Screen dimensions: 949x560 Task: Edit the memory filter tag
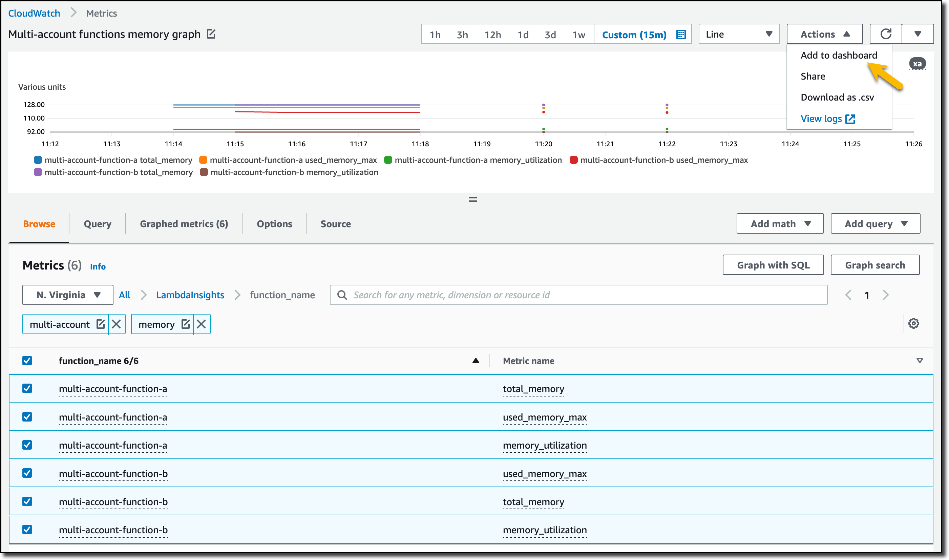(185, 324)
